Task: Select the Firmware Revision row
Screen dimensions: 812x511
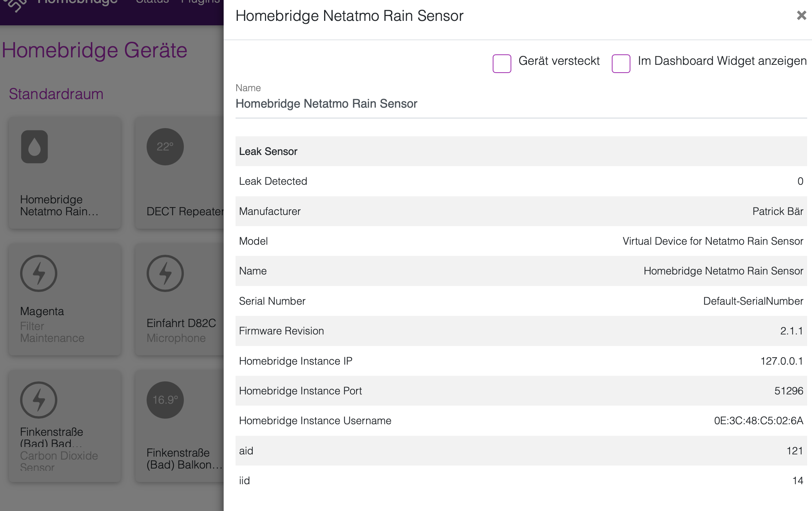Action: point(521,331)
